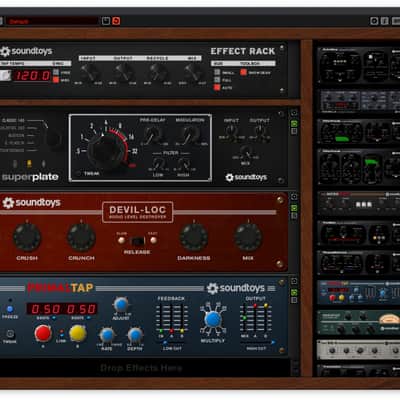Select the lit yellow SuperPlate preamp switch
The width and height of the screenshot is (400, 400).
(29, 163)
